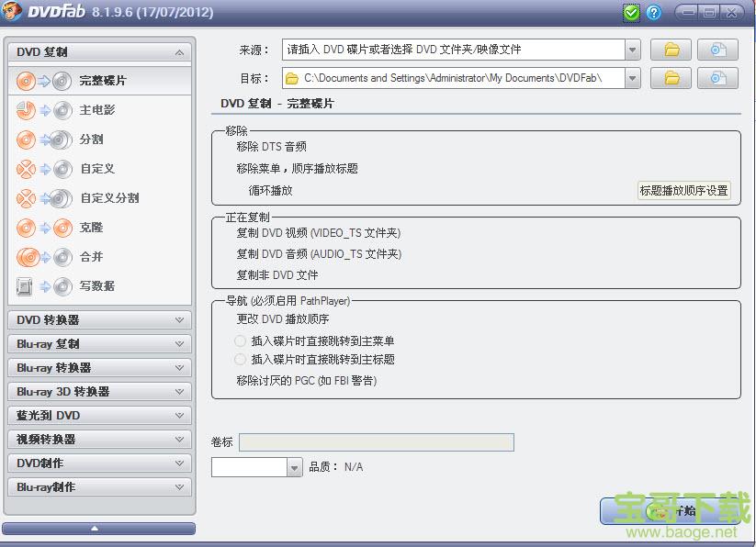Viewport: 756px width, 547px height.
Task: Click inside the 卷标 volume label field
Action: pyautogui.click(x=377, y=441)
